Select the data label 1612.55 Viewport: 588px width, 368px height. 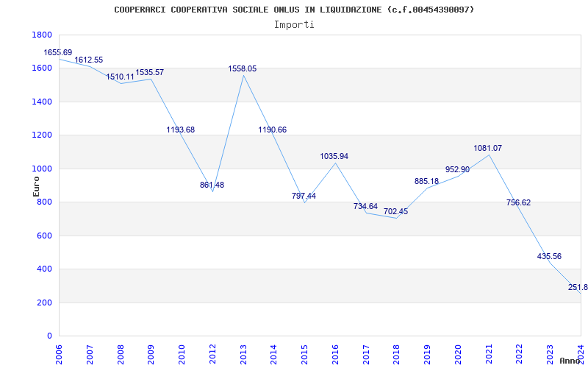tap(88, 60)
